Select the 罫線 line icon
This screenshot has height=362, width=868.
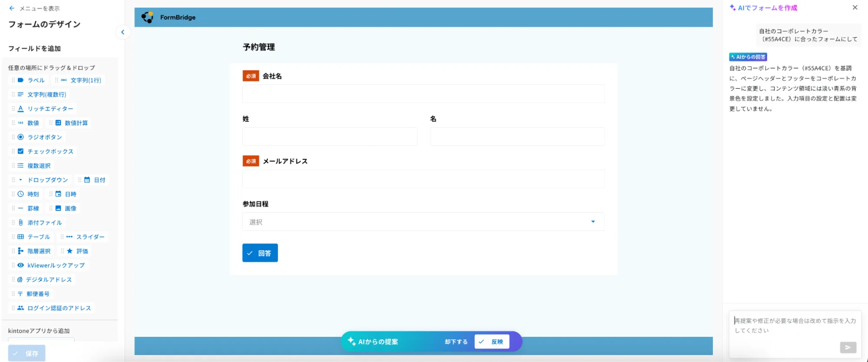(20, 209)
